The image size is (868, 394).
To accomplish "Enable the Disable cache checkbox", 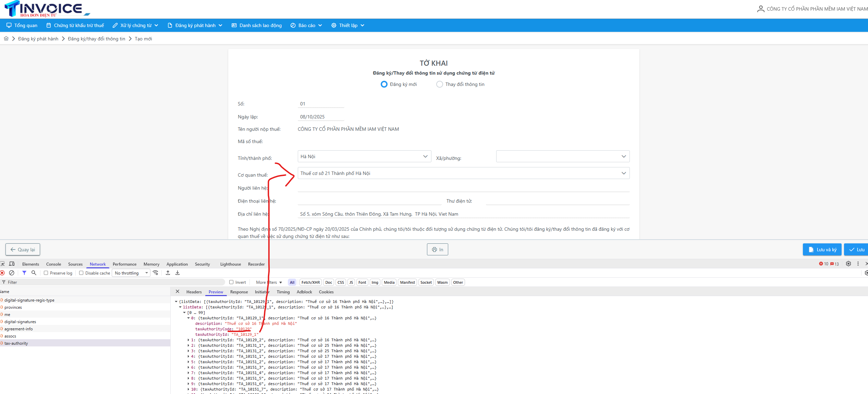I will (81, 273).
